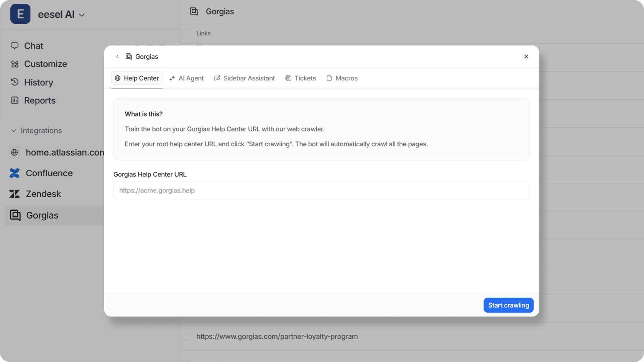Click the globe icon beside home.atlassian.com
Image resolution: width=644 pixels, height=362 pixels.
click(x=15, y=152)
